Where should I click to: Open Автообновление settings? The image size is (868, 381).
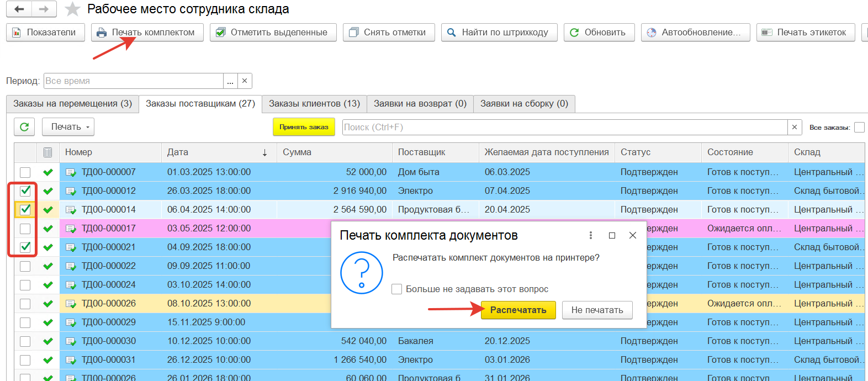[x=695, y=33]
